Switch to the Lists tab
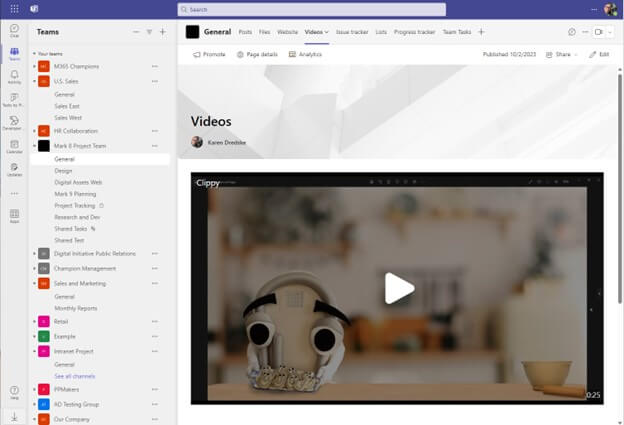This screenshot has height=425, width=624. click(381, 32)
